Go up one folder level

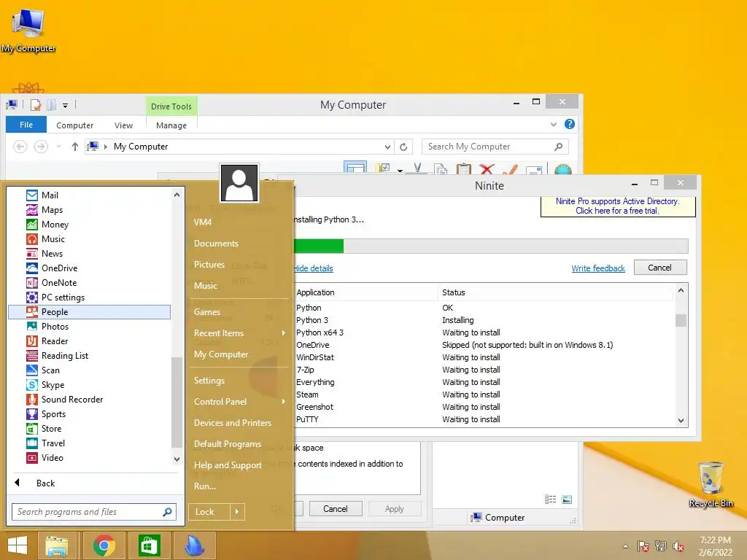(75, 147)
